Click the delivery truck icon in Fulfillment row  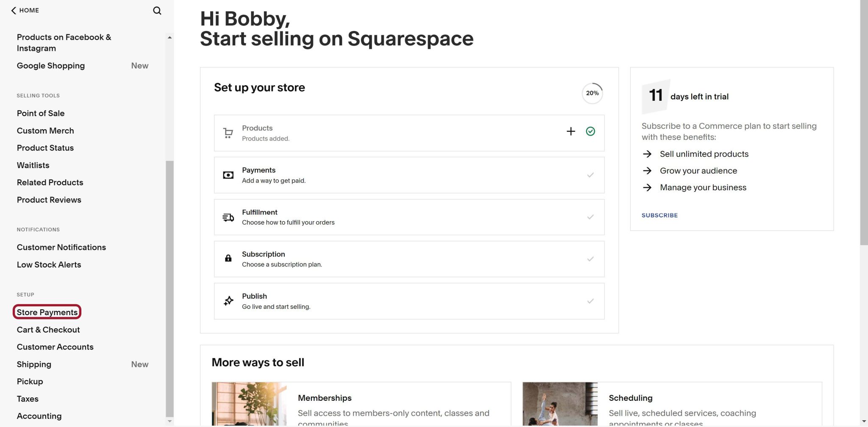point(228,217)
